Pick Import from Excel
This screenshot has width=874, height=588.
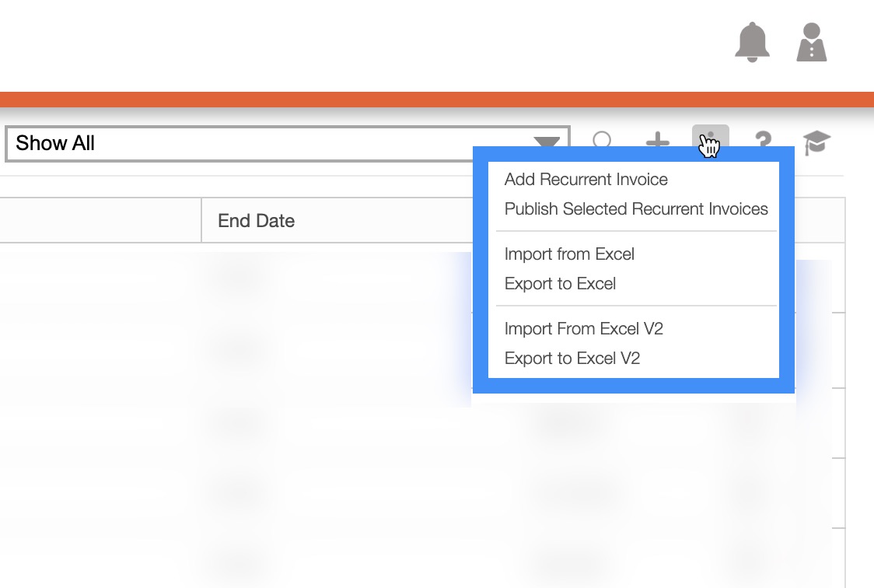tap(569, 254)
